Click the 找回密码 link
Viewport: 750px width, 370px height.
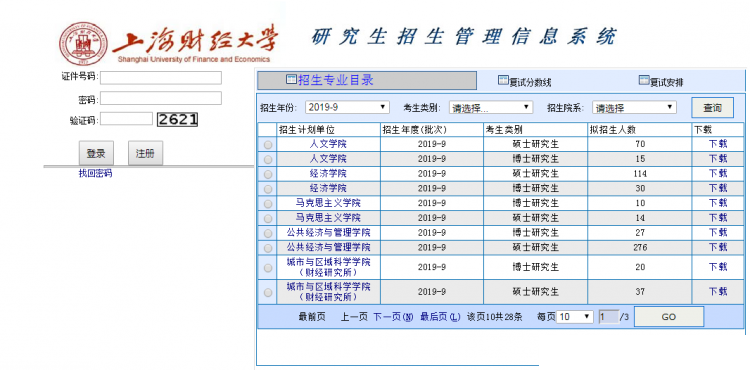click(x=95, y=174)
